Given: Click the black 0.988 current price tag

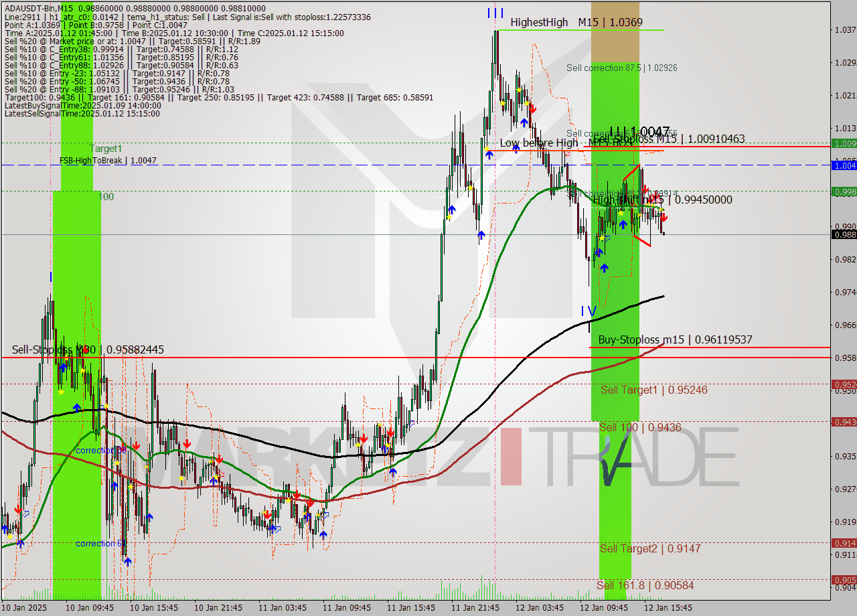Looking at the screenshot, I should coord(844,234).
